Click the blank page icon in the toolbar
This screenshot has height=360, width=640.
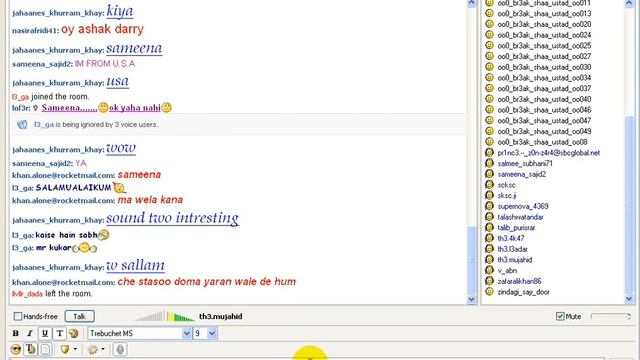click(46, 349)
